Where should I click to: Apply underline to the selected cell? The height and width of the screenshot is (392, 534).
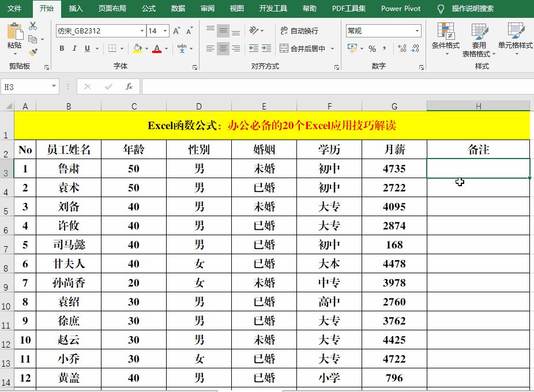click(87, 48)
